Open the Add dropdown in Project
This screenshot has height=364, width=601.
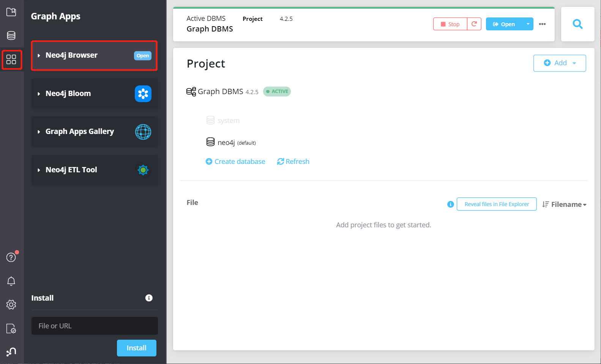560,63
